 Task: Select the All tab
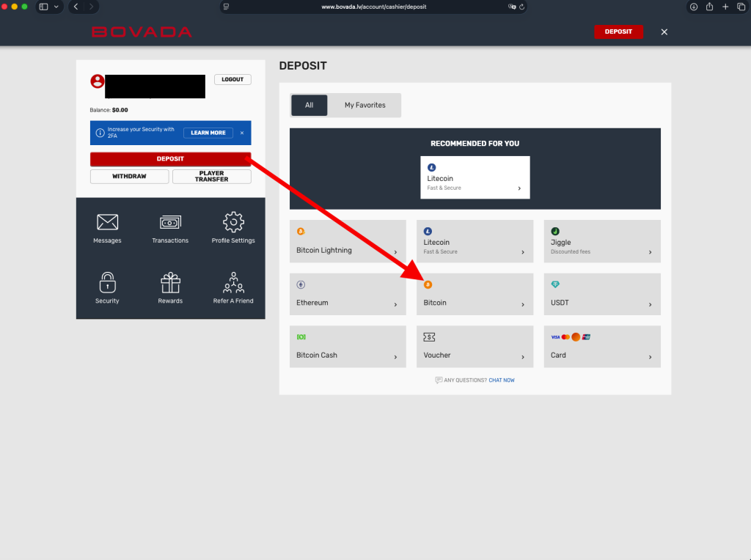point(309,106)
